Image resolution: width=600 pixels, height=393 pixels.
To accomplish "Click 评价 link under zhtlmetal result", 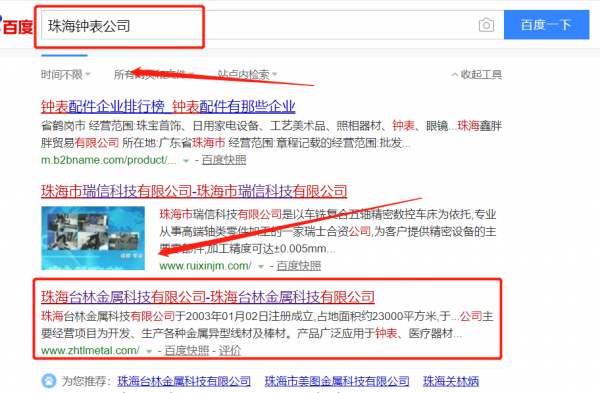I will (x=230, y=350).
